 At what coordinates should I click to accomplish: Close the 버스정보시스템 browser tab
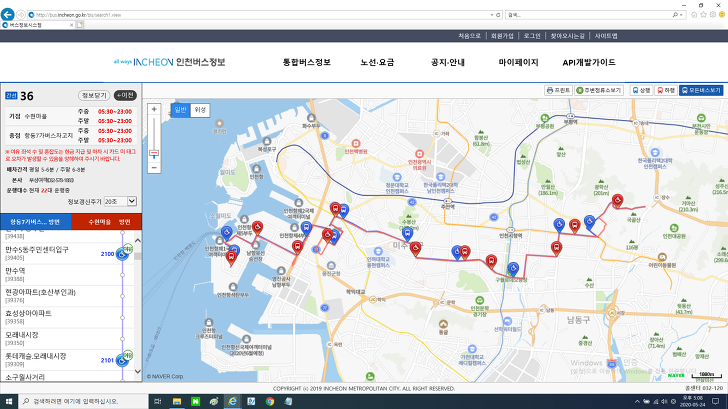(x=72, y=25)
